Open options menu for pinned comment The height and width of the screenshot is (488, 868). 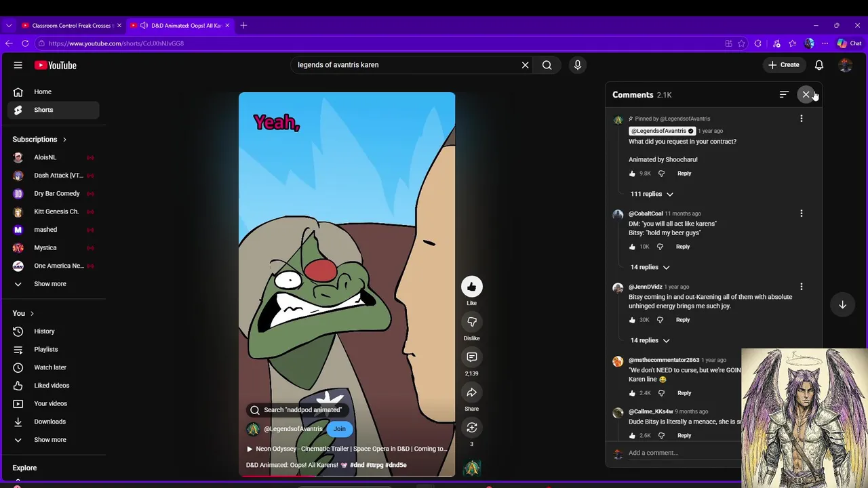[802, 119]
